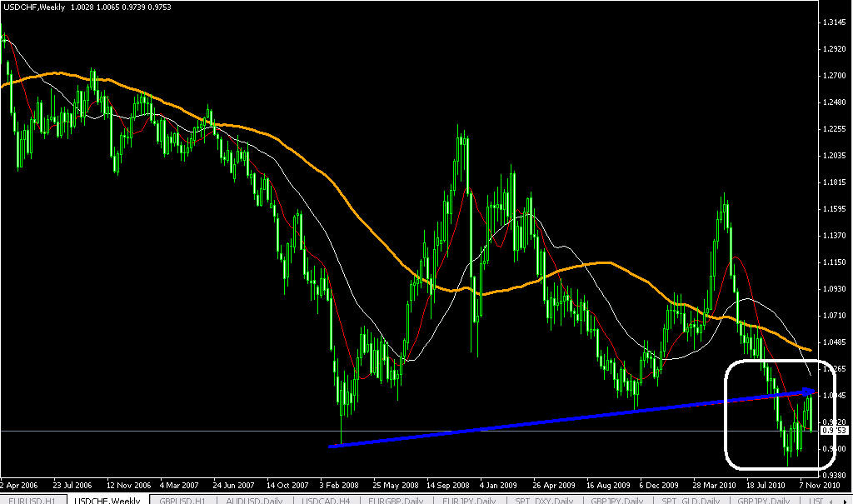The width and height of the screenshot is (853, 504).
Task: Click the current price label 0.9753
Action: (835, 431)
